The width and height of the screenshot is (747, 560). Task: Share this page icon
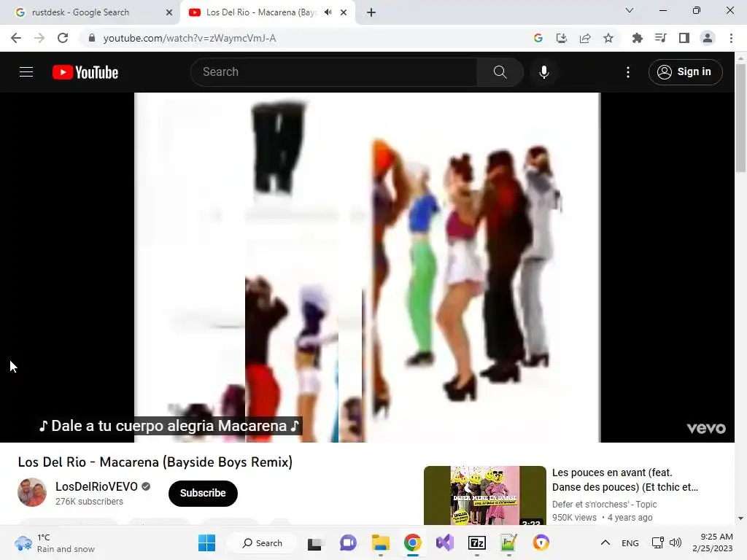coord(585,38)
